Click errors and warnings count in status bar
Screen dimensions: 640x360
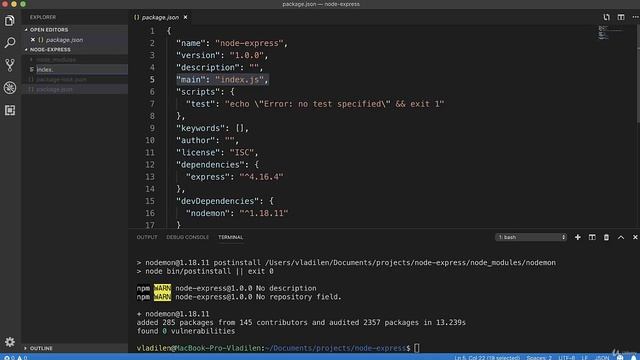tap(16, 357)
